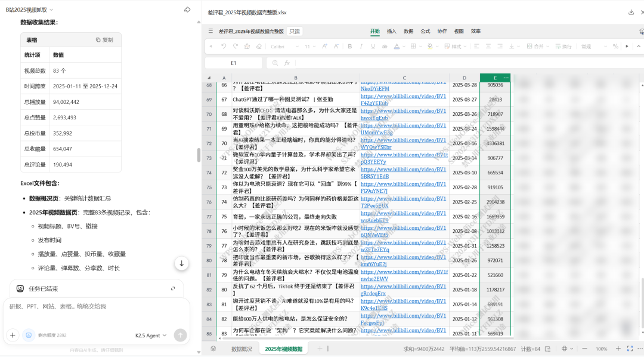Click the scroll-to-bottom arrow in chat
This screenshot has height=357, width=644.
(181, 264)
